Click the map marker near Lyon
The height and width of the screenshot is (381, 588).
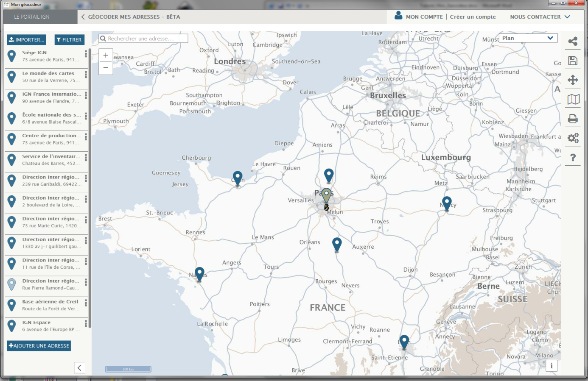[x=404, y=342]
